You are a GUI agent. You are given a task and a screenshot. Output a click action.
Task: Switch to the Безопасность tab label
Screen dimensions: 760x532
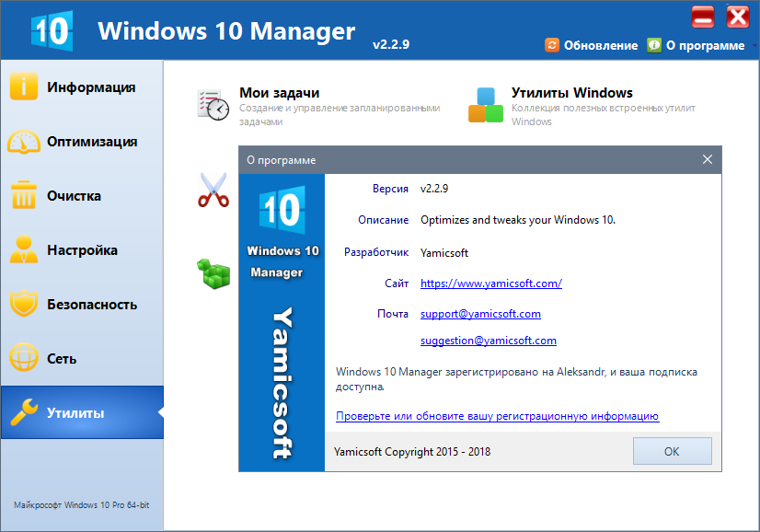point(92,305)
